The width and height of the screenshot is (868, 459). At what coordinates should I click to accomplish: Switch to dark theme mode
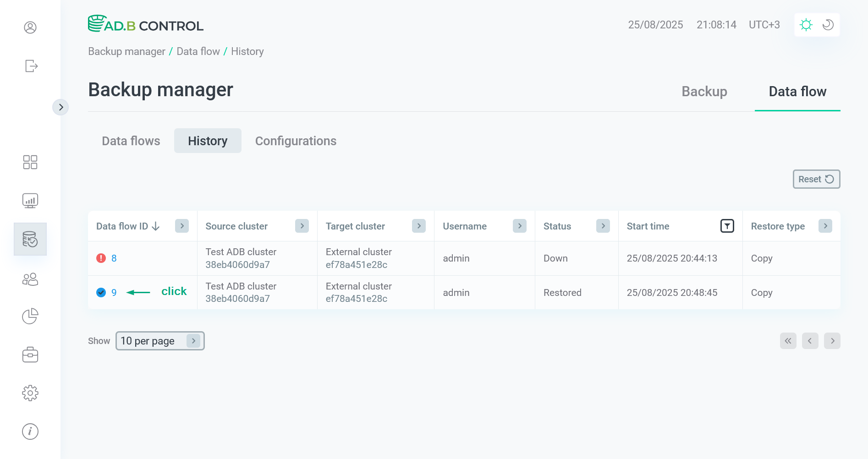pos(827,25)
